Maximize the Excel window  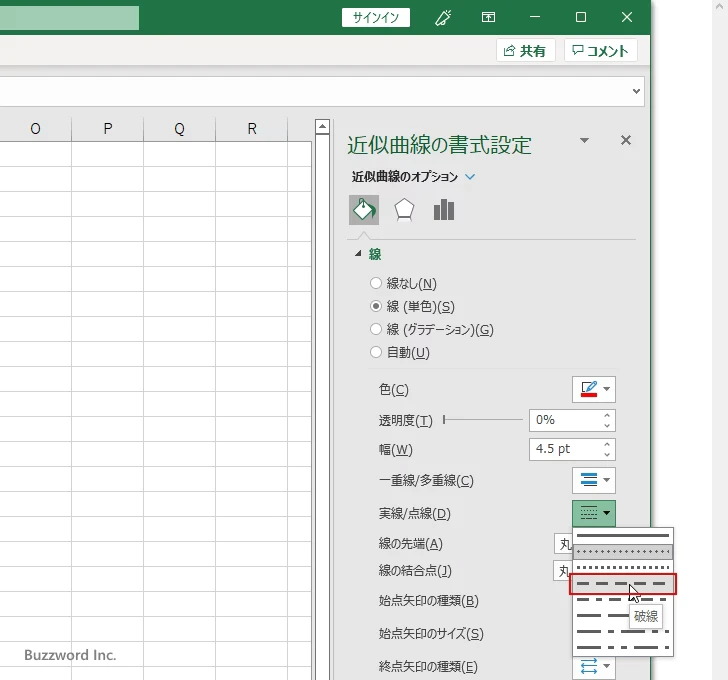(x=581, y=17)
